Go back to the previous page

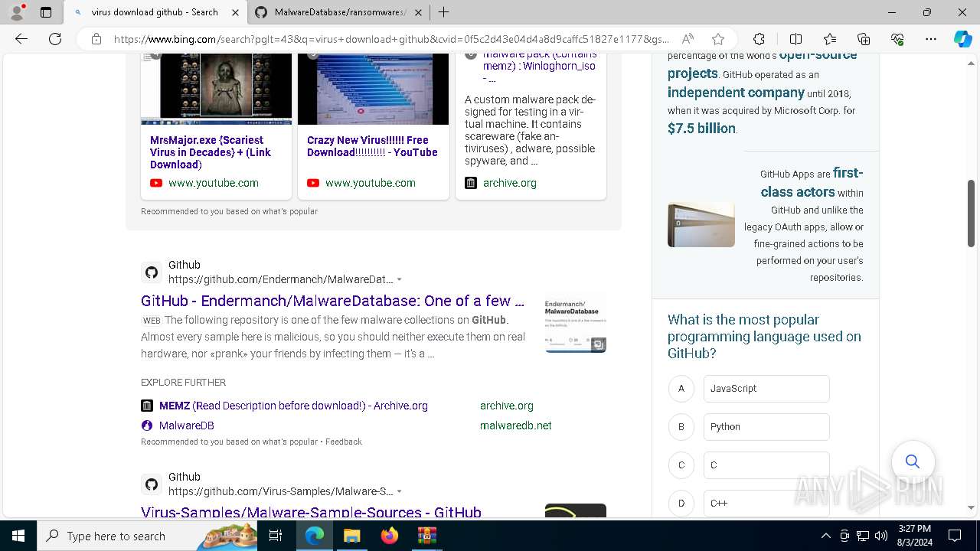21,39
